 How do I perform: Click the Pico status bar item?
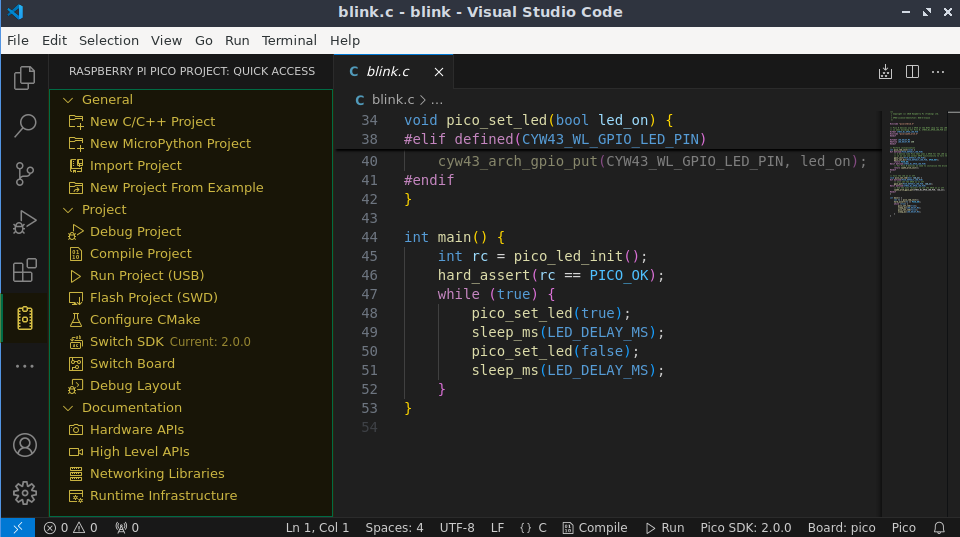point(904,527)
